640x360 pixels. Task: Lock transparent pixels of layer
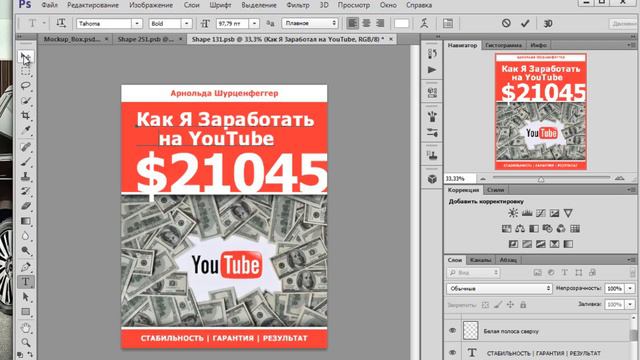point(485,304)
